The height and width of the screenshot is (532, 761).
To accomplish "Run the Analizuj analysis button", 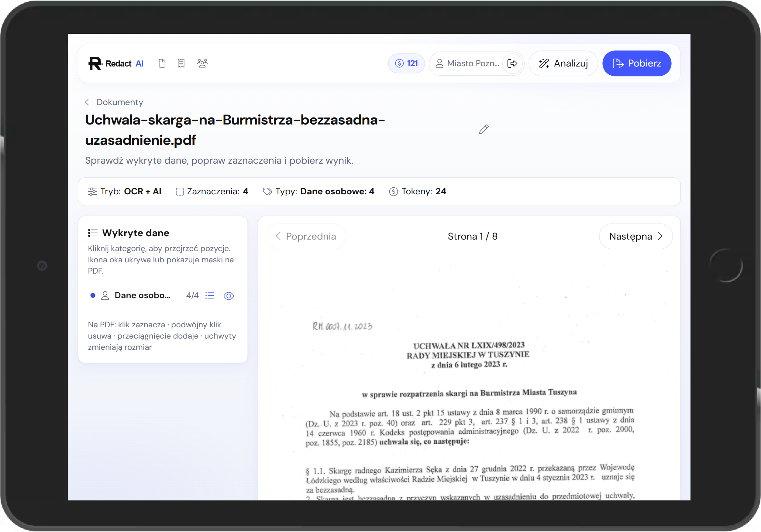I will pyautogui.click(x=563, y=63).
